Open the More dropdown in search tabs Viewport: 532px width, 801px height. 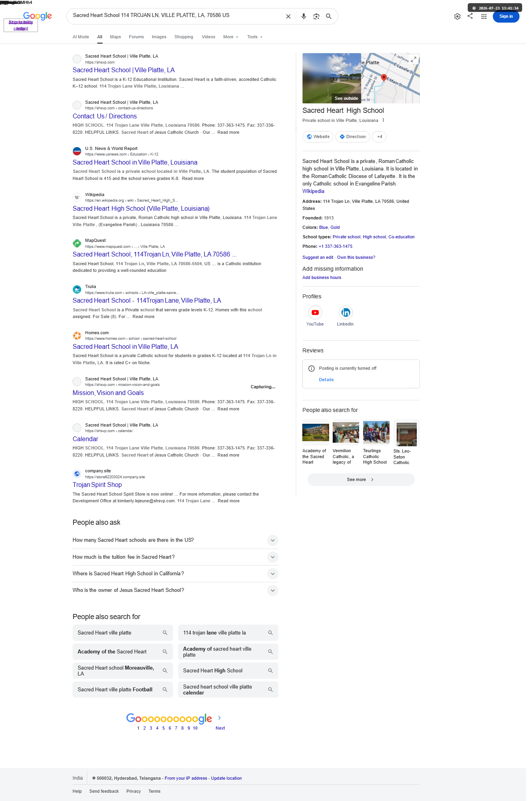pos(230,37)
